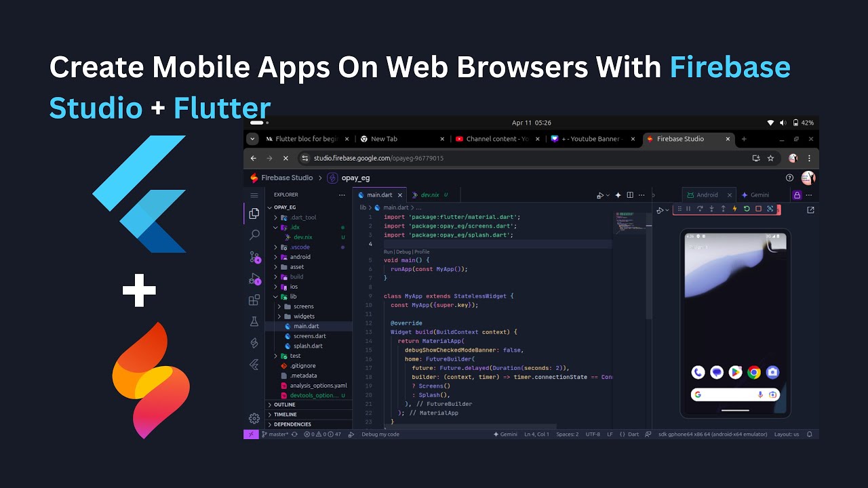Click the Gemini item in the status bar

(505, 434)
